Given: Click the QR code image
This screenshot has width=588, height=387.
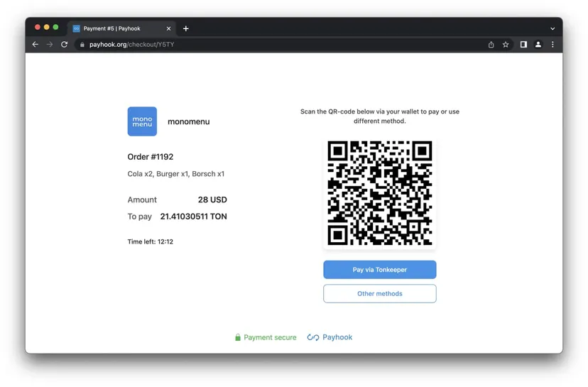Looking at the screenshot, I should tap(379, 192).
